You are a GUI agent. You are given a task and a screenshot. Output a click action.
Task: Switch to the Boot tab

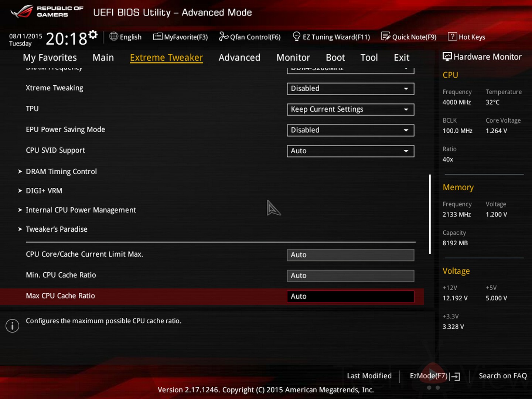coord(335,58)
